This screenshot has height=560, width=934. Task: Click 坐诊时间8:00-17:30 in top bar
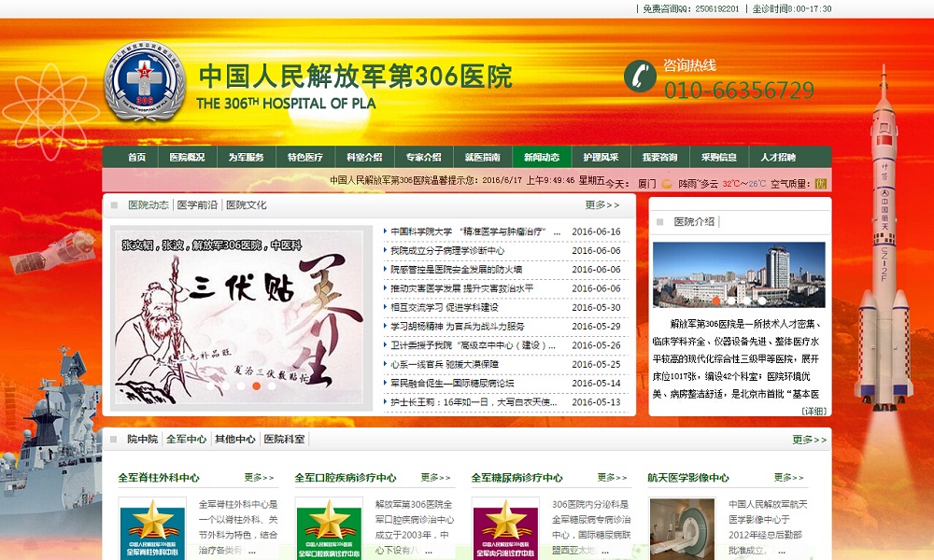tap(792, 9)
